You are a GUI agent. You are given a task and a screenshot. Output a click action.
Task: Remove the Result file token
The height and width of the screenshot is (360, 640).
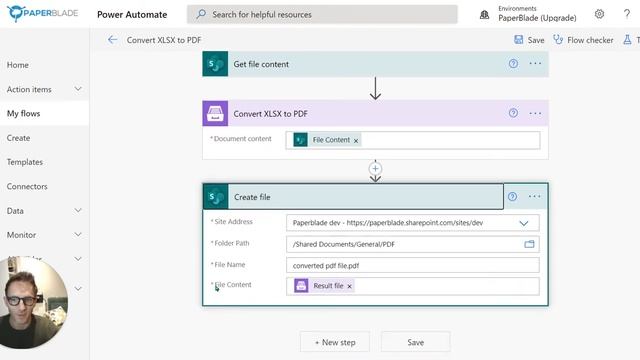click(349, 287)
